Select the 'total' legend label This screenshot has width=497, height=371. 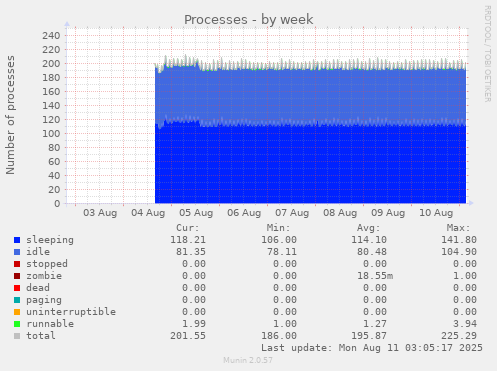41,336
